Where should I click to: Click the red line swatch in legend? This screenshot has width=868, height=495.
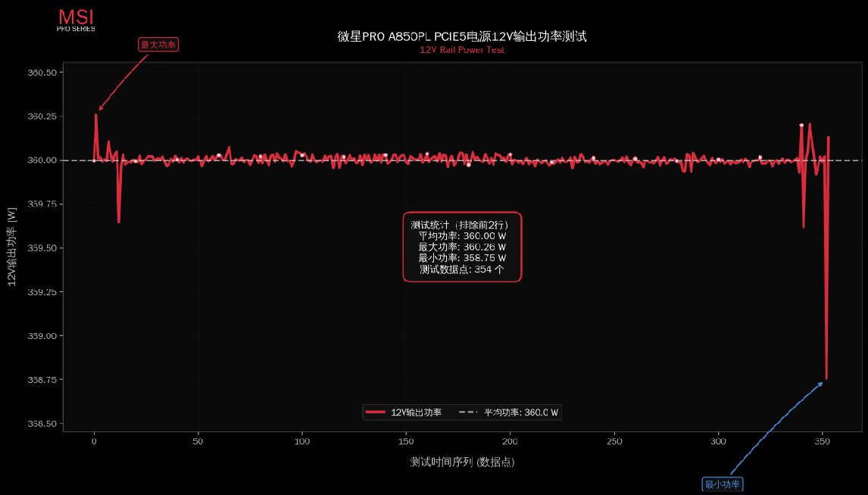point(376,412)
